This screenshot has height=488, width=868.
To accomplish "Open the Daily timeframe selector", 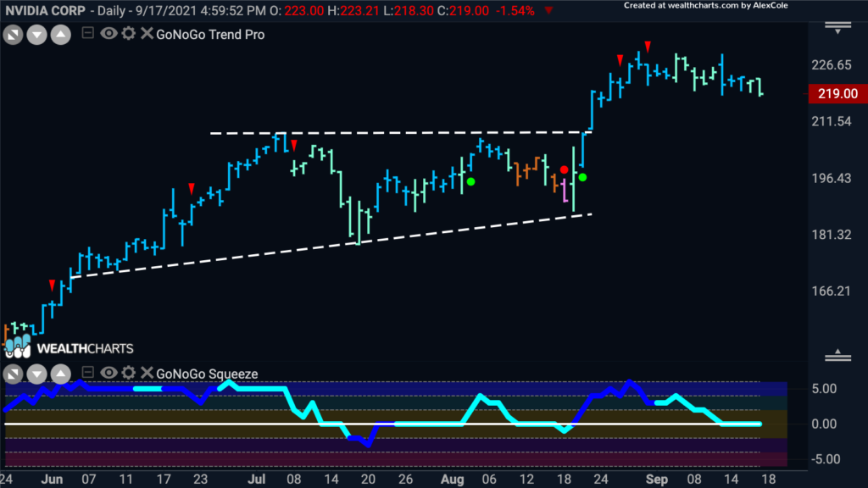I will click(x=112, y=10).
